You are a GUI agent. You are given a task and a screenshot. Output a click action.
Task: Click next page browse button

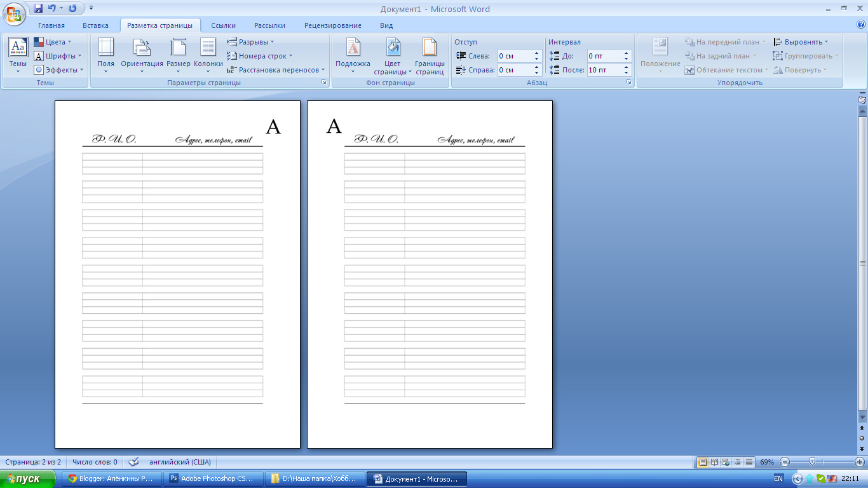click(x=862, y=449)
